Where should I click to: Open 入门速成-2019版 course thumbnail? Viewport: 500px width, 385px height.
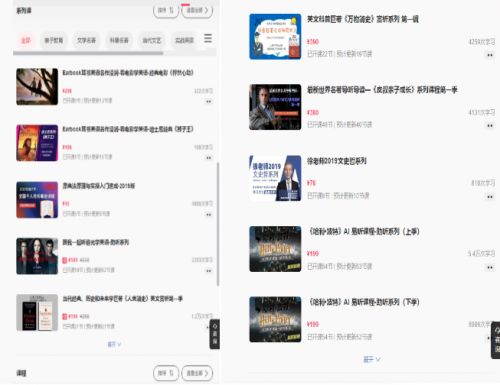37,200
